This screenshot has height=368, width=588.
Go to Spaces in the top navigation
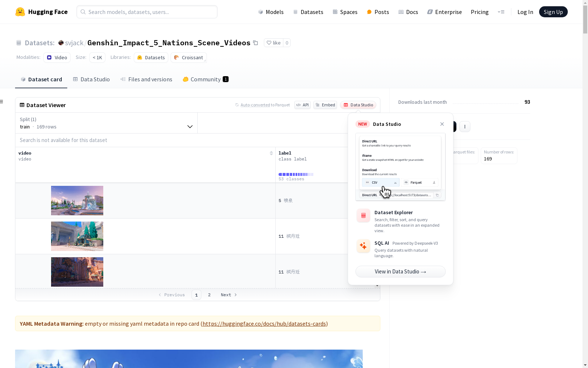345,12
